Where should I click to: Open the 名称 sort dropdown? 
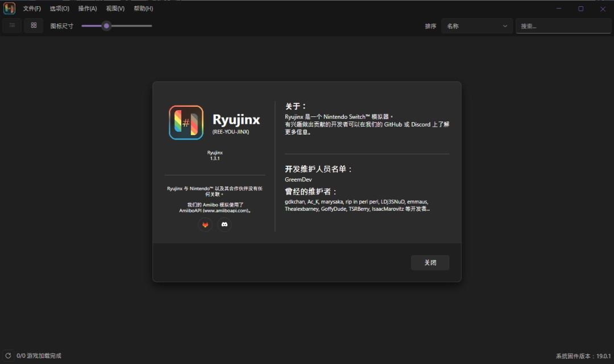point(476,26)
